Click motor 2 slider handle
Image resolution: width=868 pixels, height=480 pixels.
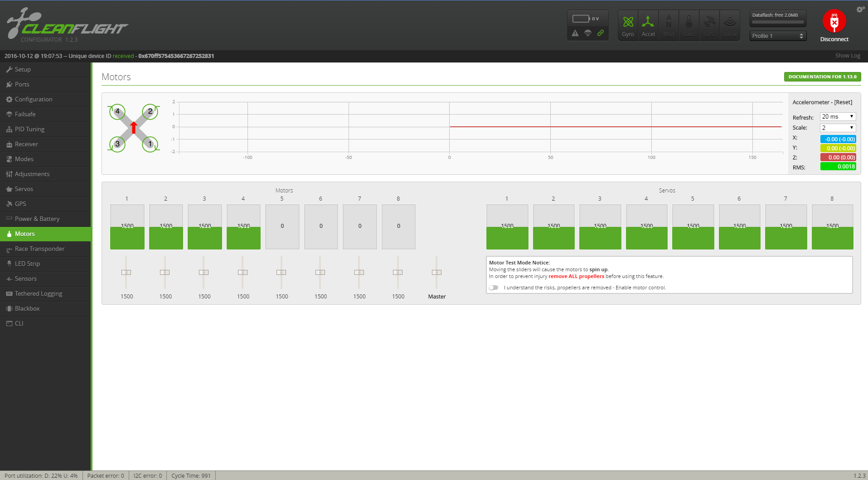[x=165, y=272]
